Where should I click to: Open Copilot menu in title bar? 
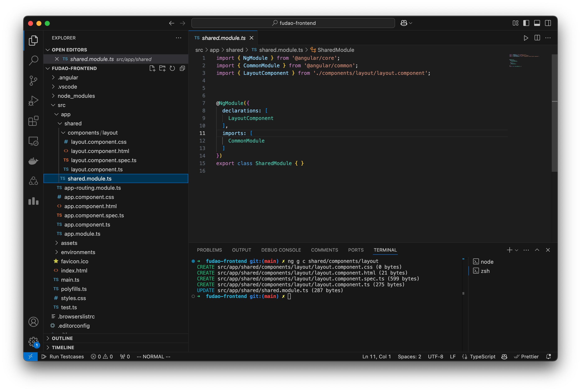406,23
